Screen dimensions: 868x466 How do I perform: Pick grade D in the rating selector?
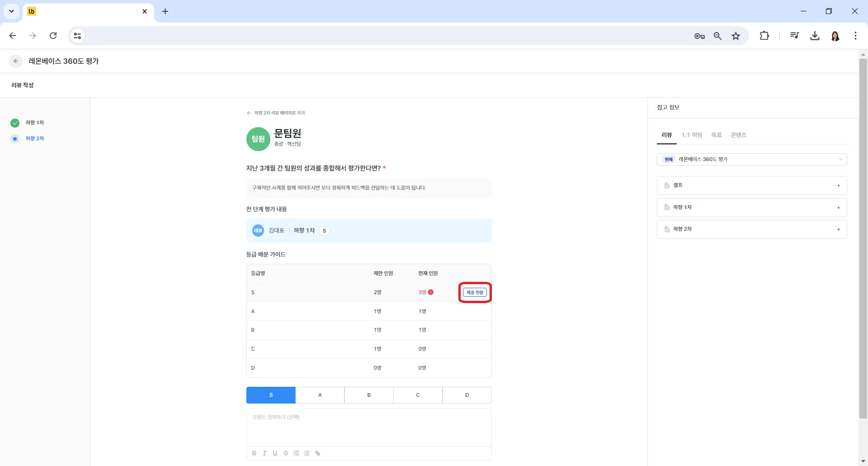(x=467, y=395)
